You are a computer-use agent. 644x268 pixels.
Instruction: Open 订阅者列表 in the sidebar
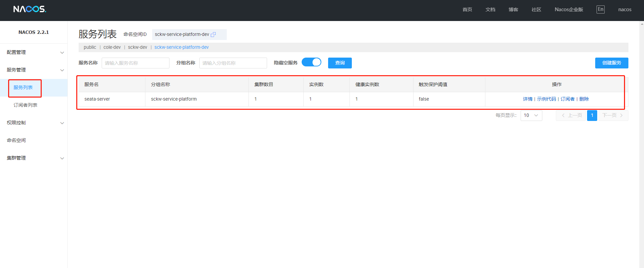pyautogui.click(x=25, y=105)
